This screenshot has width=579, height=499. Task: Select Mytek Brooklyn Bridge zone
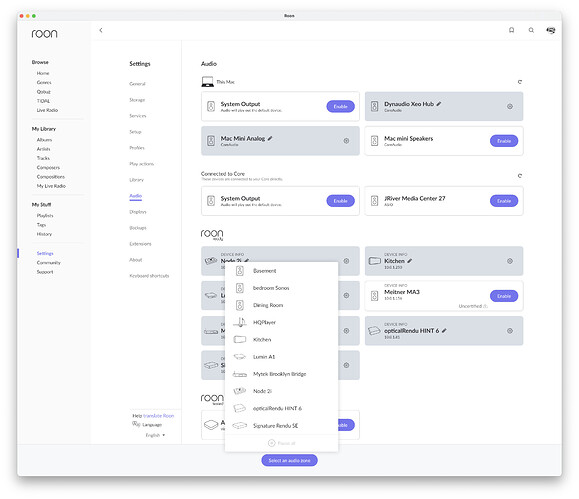coord(281,374)
